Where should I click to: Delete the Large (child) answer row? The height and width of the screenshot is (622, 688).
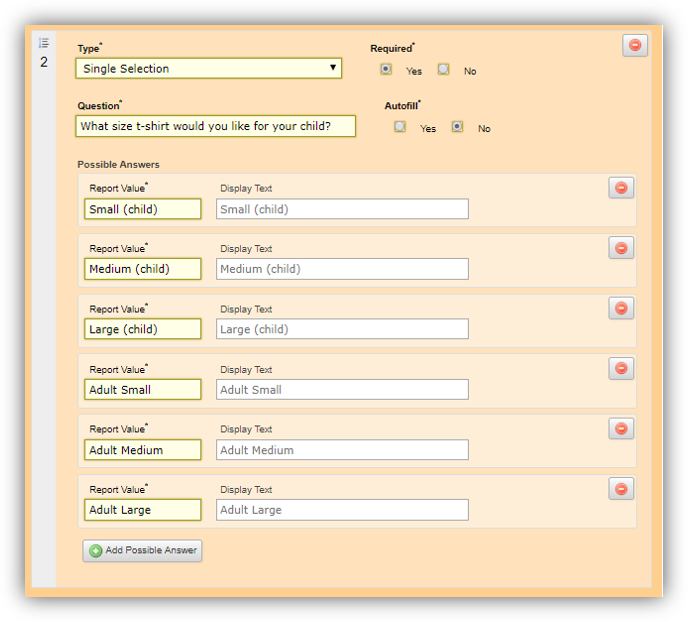point(621,308)
